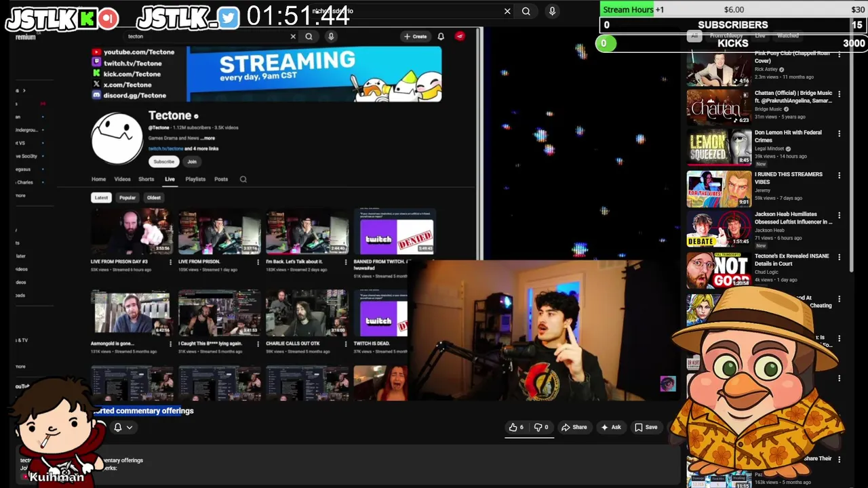The height and width of the screenshot is (488, 868).
Task: Open options menu for 'Asmongold is gone...'
Action: click(171, 344)
